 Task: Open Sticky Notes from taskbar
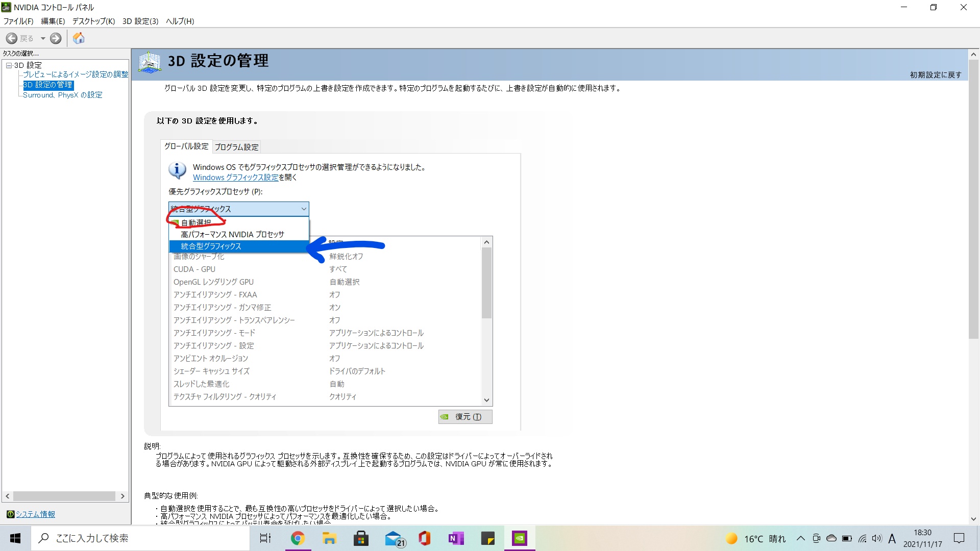click(487, 538)
